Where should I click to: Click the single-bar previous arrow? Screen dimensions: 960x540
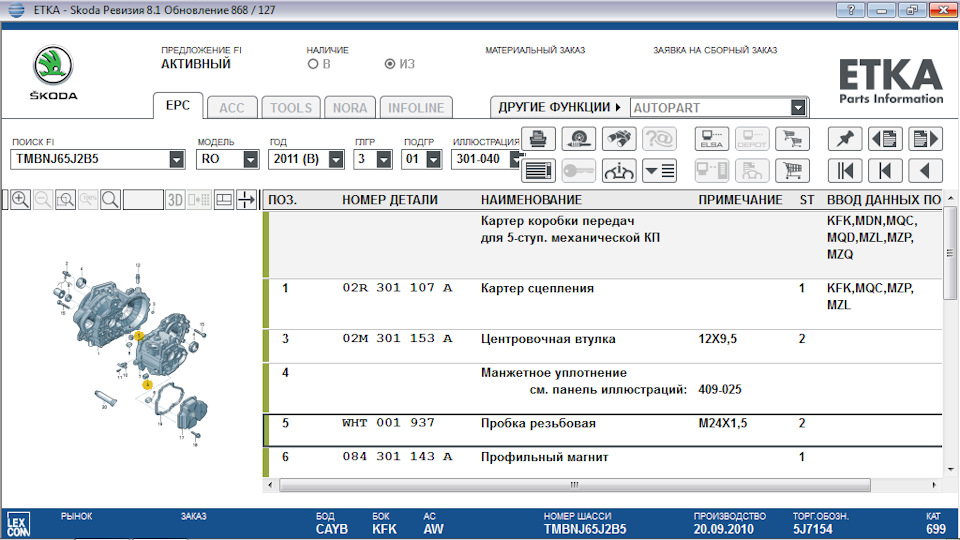pos(885,171)
